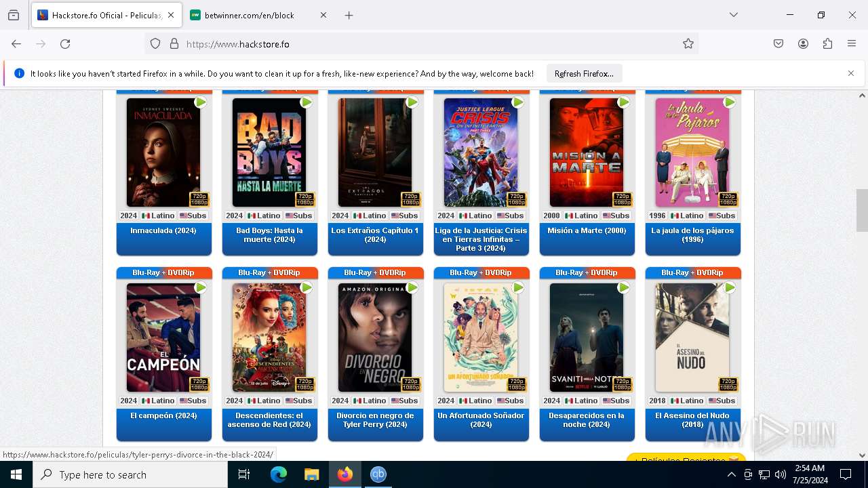Open Desaparecidos en la noche (2024) link
This screenshot has height=488, width=868.
(x=587, y=420)
